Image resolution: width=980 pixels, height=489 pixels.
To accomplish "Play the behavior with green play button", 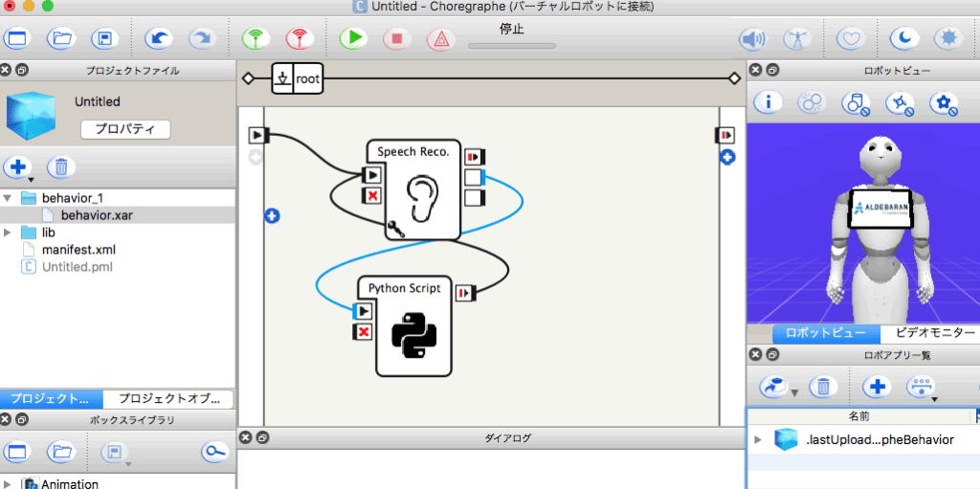I will pyautogui.click(x=353, y=39).
